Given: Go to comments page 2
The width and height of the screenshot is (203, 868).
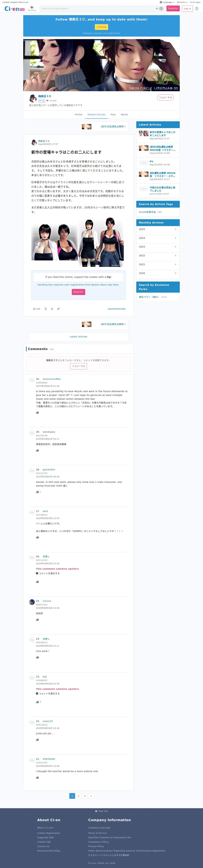Looking at the screenshot, I should point(78,796).
